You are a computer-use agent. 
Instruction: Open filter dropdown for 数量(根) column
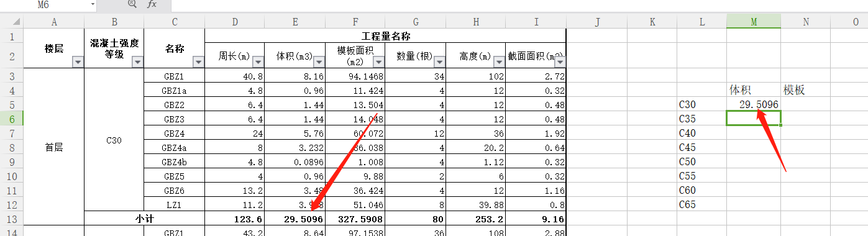[439, 62]
